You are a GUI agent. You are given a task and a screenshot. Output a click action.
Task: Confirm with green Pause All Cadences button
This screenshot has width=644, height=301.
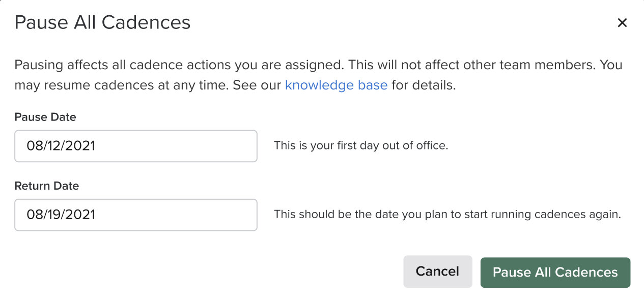tap(555, 272)
